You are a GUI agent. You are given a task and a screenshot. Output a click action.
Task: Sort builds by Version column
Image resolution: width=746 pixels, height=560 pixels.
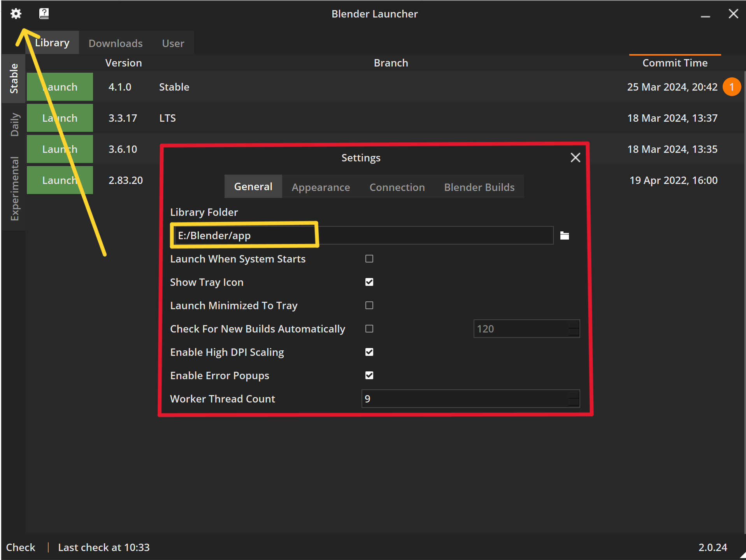coord(124,63)
